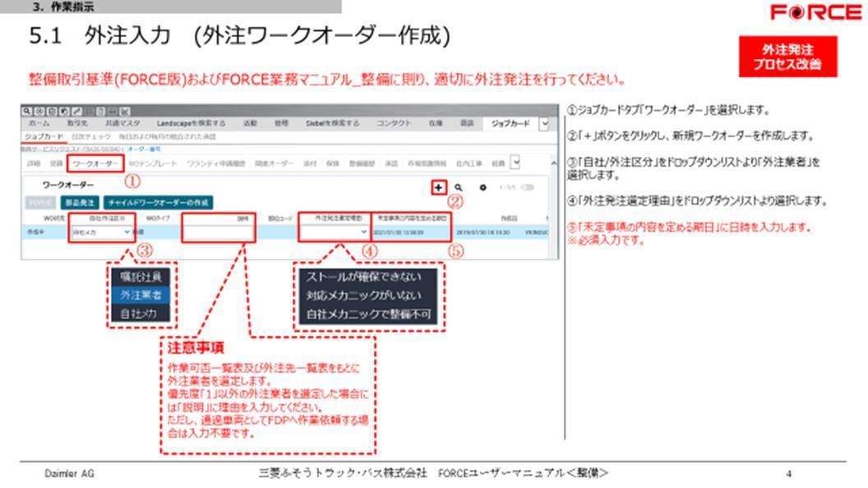Expand the 自社/外注区分 dropdown
868x488 pixels.
[x=126, y=232]
